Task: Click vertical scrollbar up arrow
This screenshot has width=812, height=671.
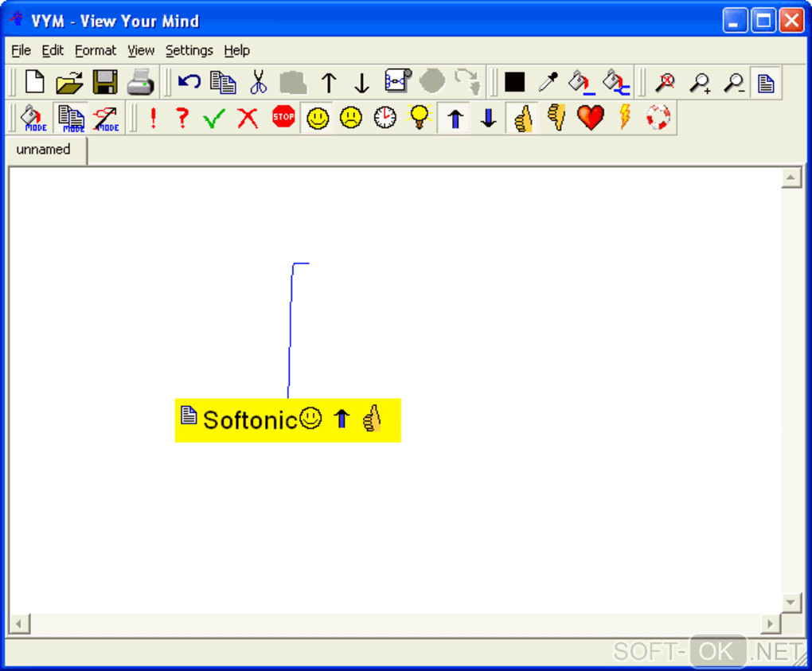Action: tap(791, 178)
